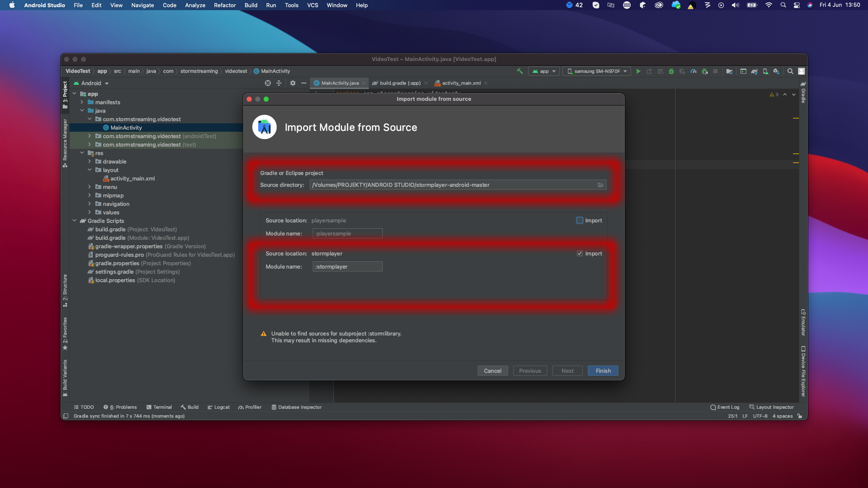Image resolution: width=868 pixels, height=488 pixels.
Task: Open Profiler tool window
Action: click(250, 407)
